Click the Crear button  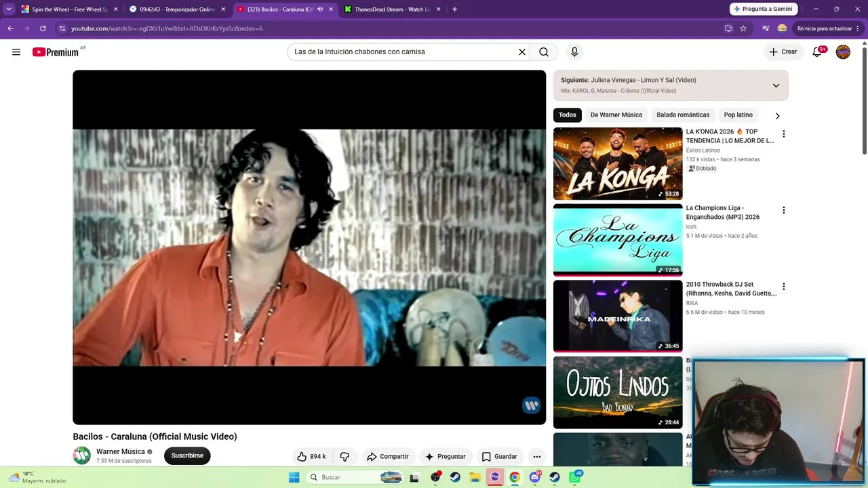783,52
